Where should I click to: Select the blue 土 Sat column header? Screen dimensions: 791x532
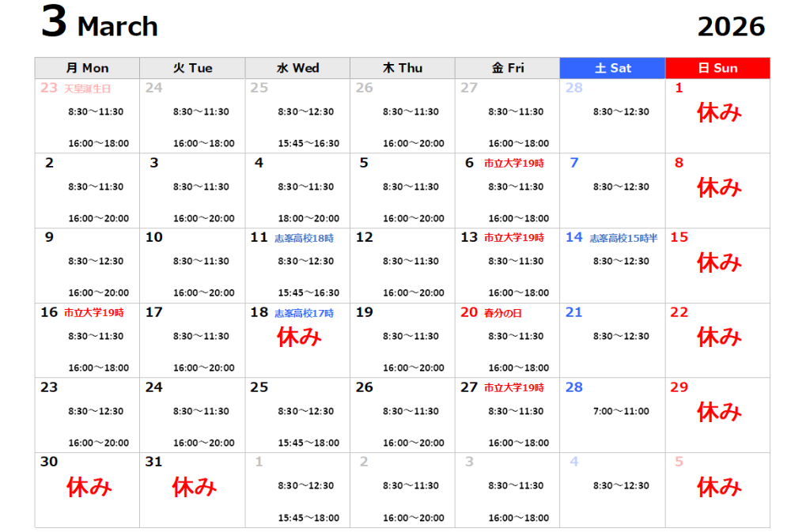(x=612, y=68)
